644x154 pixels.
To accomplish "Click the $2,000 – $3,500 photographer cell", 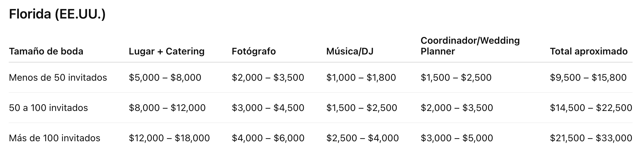I will click(268, 78).
